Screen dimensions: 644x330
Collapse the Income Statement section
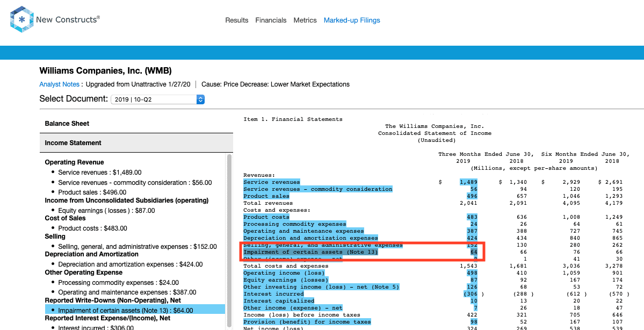tap(136, 143)
